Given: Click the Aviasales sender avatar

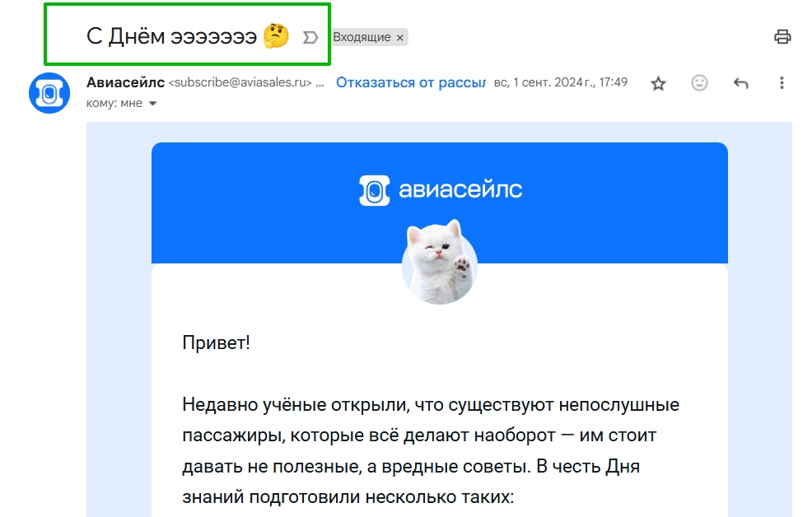Looking at the screenshot, I should point(49,93).
